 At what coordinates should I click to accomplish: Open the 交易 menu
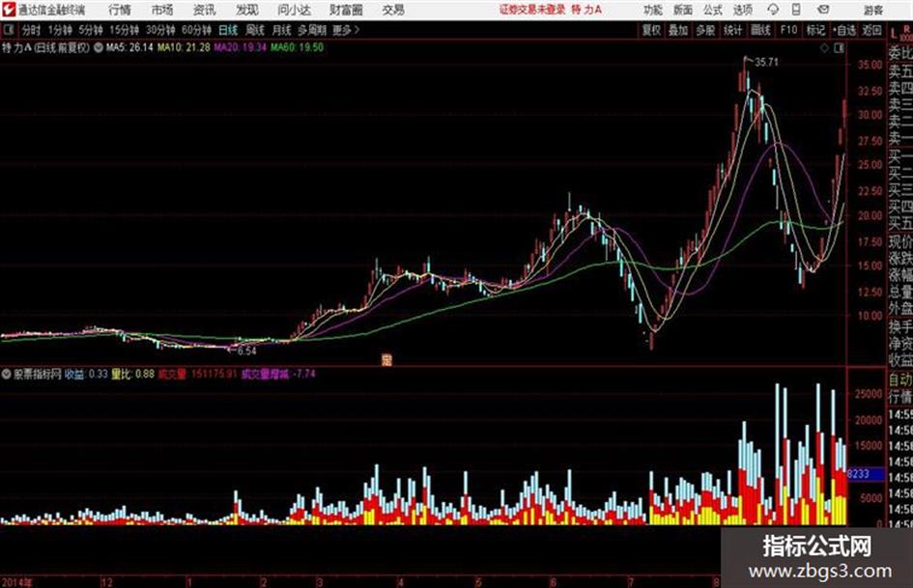tap(393, 10)
